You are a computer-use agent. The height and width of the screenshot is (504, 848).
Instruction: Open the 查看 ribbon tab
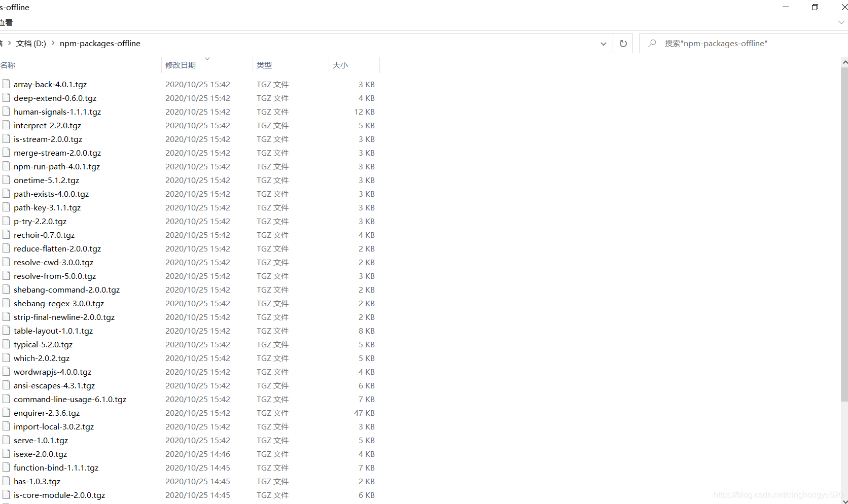(x=6, y=23)
